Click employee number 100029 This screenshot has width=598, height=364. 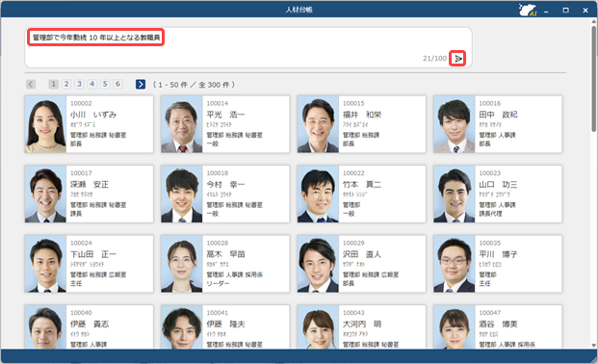pos(353,243)
